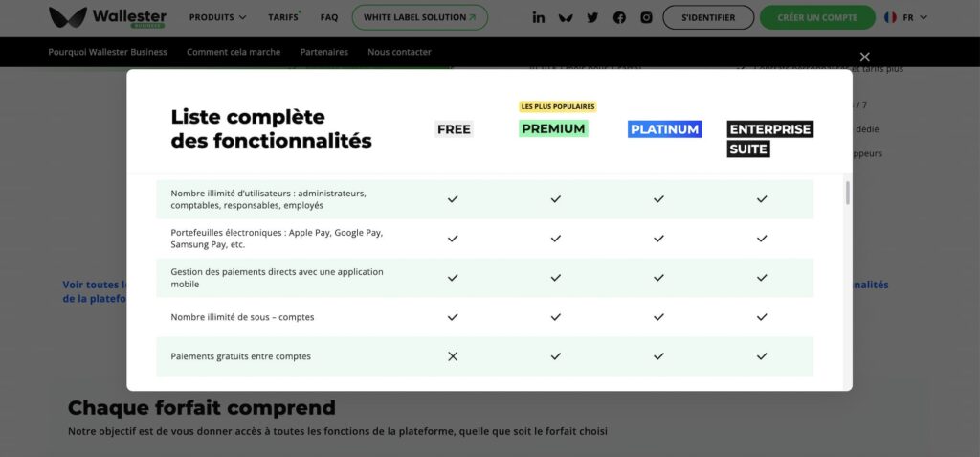The width and height of the screenshot is (980, 457).
Task: Open the Facebook social icon
Action: coord(619,17)
